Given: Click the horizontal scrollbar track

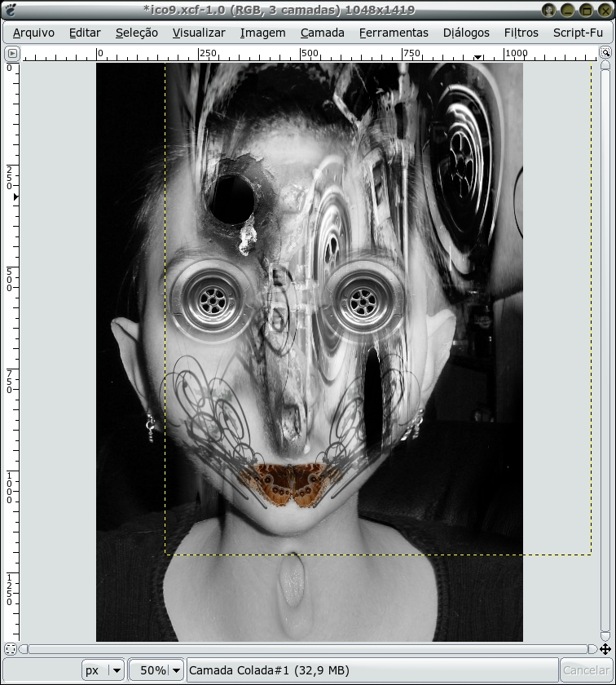Looking at the screenshot, I should (x=308, y=649).
